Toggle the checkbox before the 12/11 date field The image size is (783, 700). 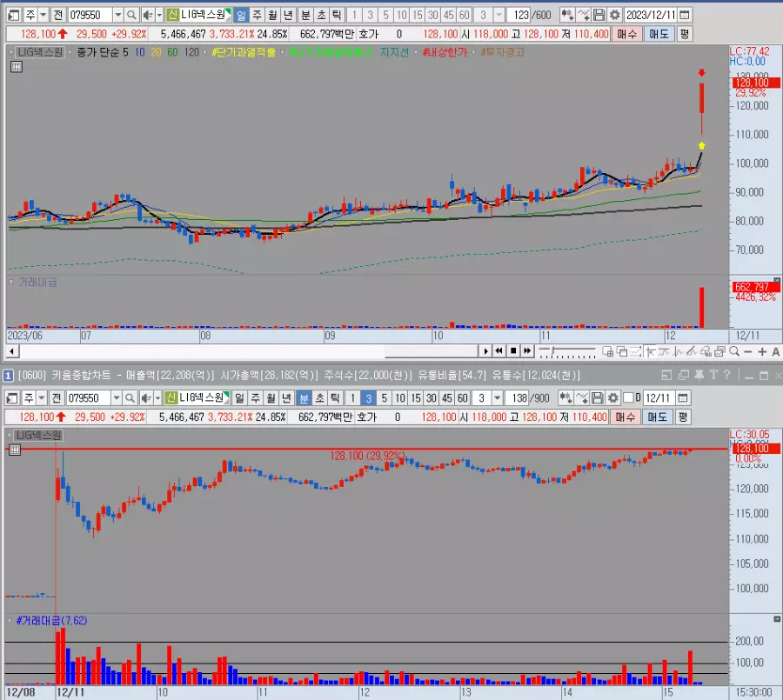pyautogui.click(x=628, y=397)
